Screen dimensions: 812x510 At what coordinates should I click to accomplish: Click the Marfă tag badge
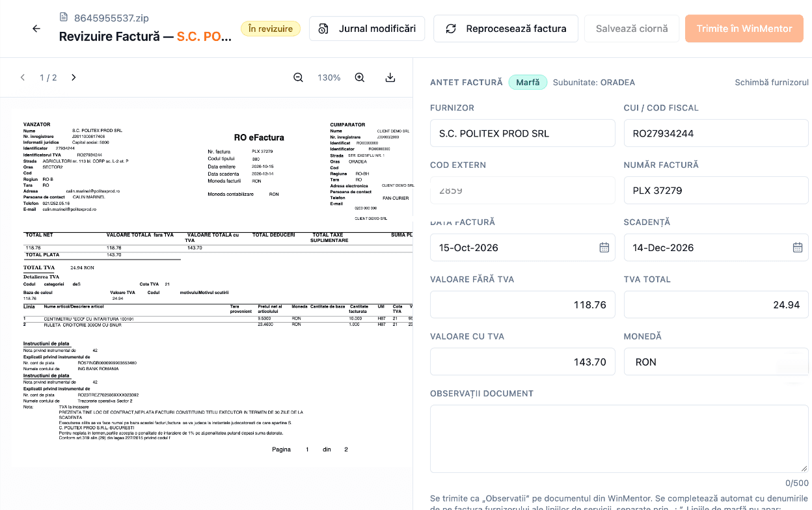click(x=528, y=83)
